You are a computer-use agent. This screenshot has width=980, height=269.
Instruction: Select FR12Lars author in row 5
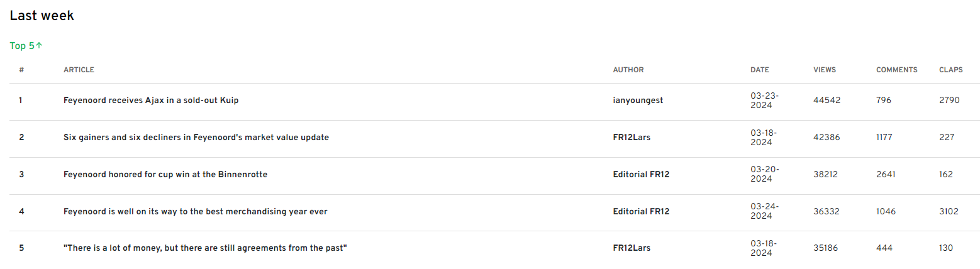[x=632, y=248]
